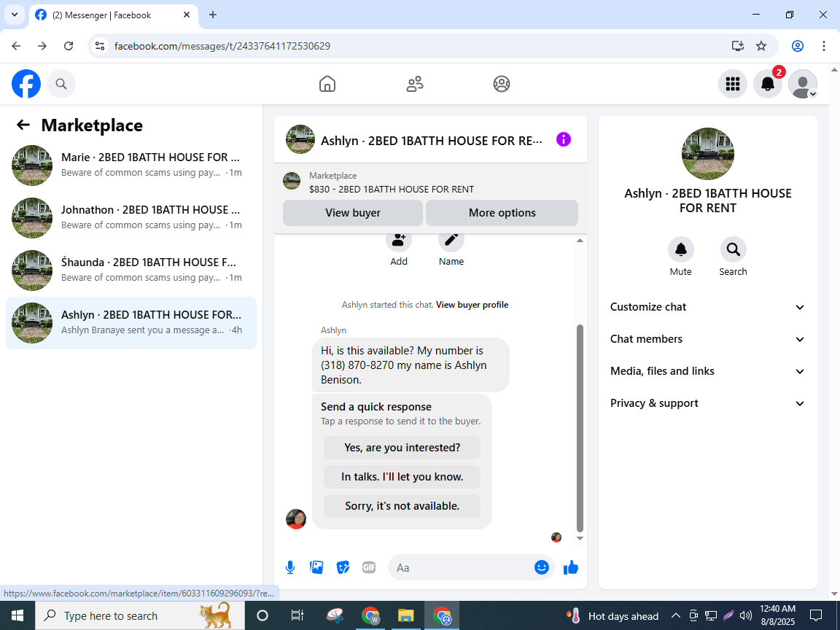Record a voice clip with microphone icon
840x630 pixels.
pos(290,567)
